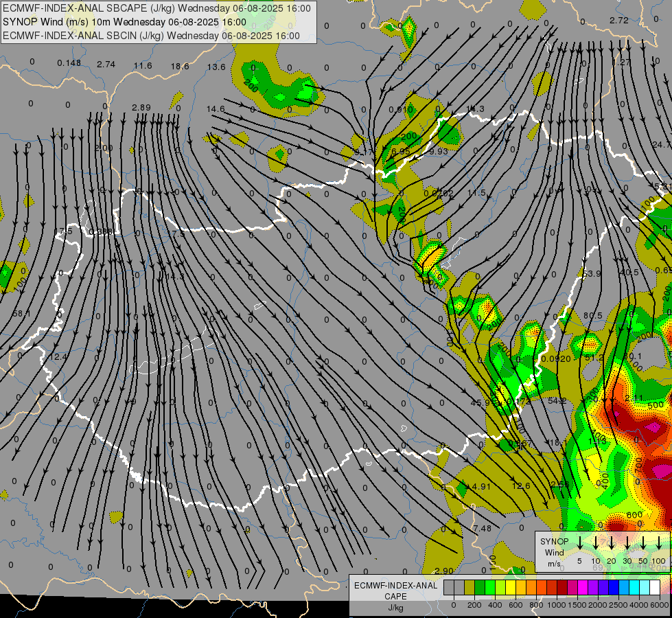This screenshot has height=618, width=672.
Task: Click the 2.72 value on the map
Action: click(x=619, y=20)
